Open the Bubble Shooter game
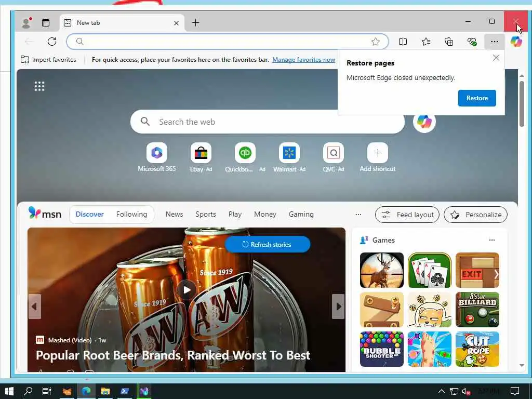532x399 pixels. (x=382, y=349)
